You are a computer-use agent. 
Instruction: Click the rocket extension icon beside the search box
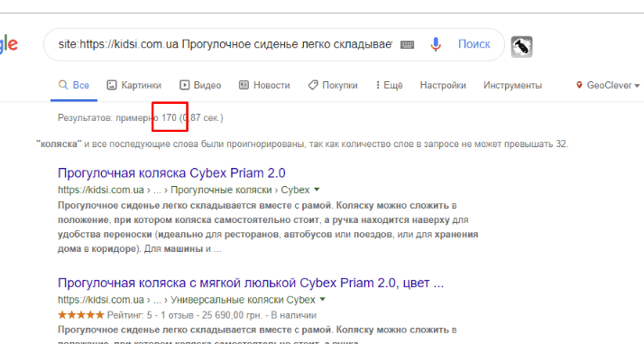(521, 46)
